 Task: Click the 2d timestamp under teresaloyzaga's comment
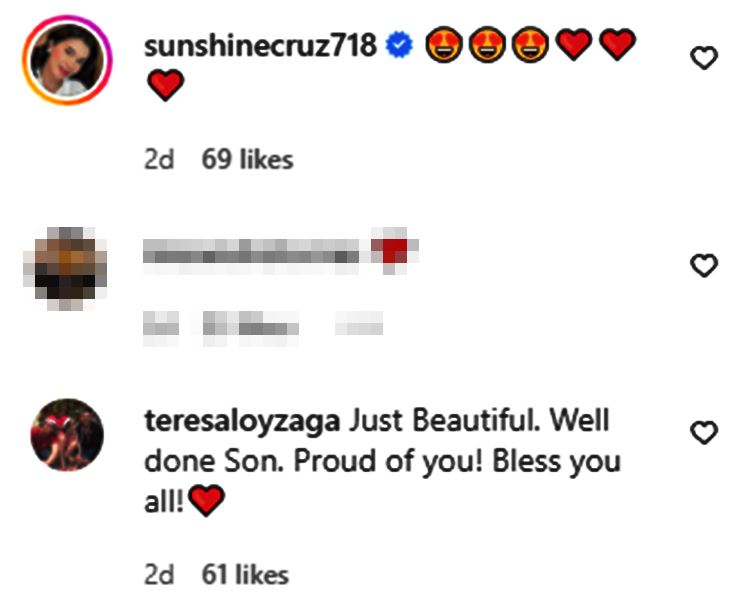(159, 575)
